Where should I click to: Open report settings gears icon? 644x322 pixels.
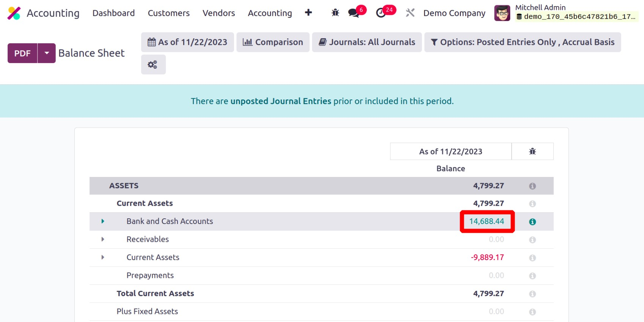tap(153, 65)
